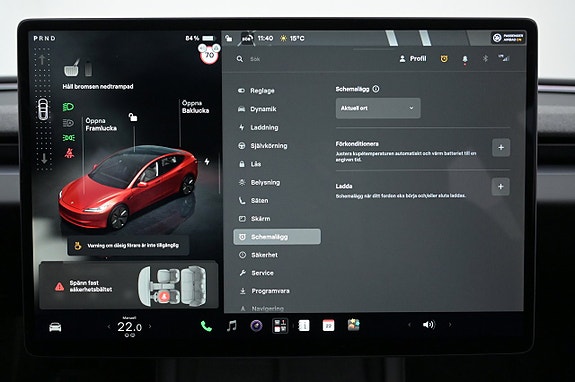Tap the brake pedal icon

pos(72,68)
